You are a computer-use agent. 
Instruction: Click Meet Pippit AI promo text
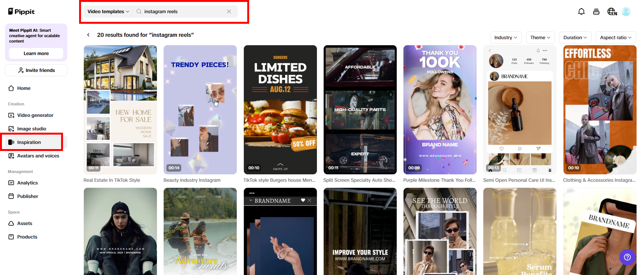(34, 36)
